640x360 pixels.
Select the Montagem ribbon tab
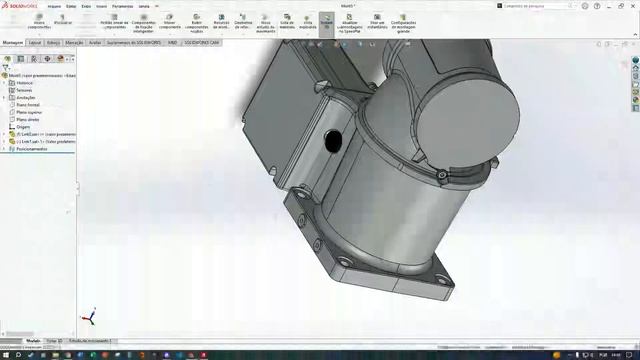point(13,42)
